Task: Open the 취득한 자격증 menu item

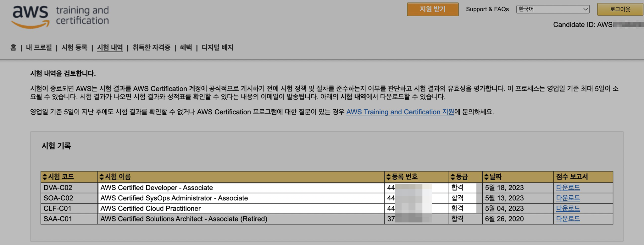Action: (151, 47)
